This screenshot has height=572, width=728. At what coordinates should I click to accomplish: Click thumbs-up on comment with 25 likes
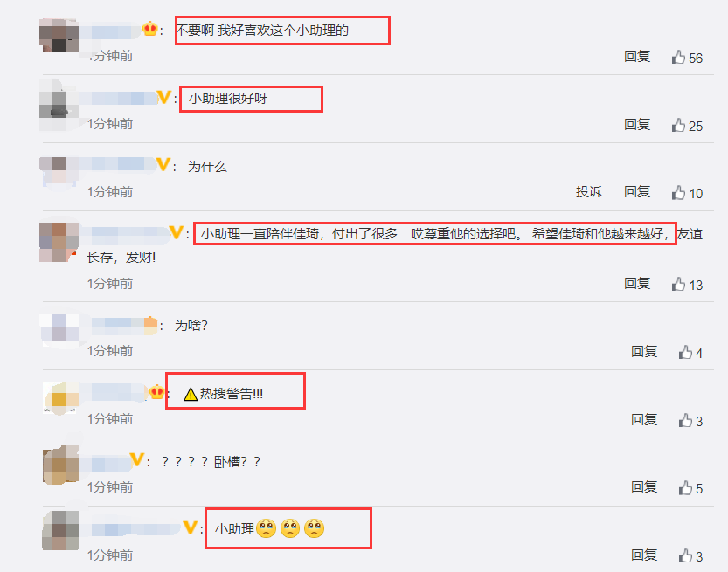click(x=678, y=125)
